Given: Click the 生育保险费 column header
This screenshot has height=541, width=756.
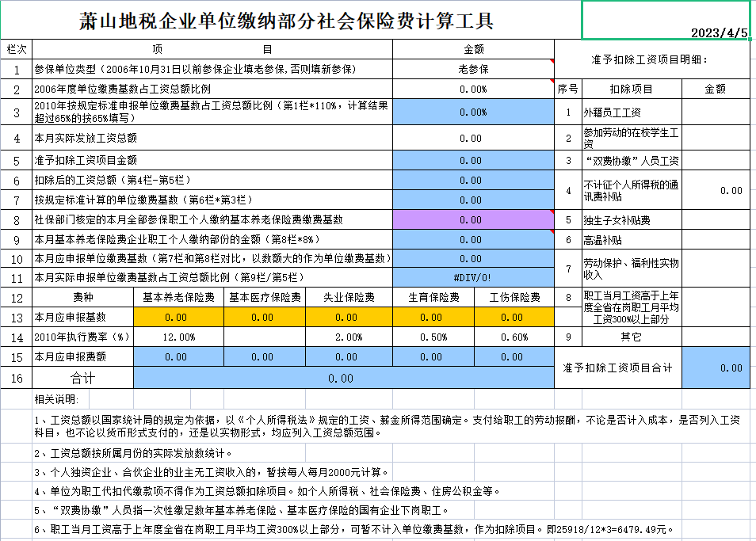Looking at the screenshot, I should coord(434,297).
